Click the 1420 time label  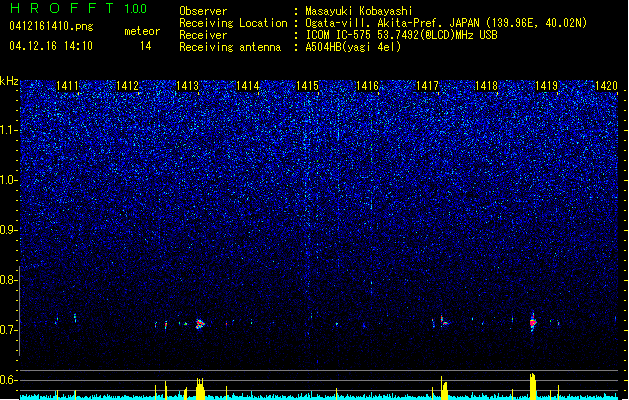click(x=606, y=86)
